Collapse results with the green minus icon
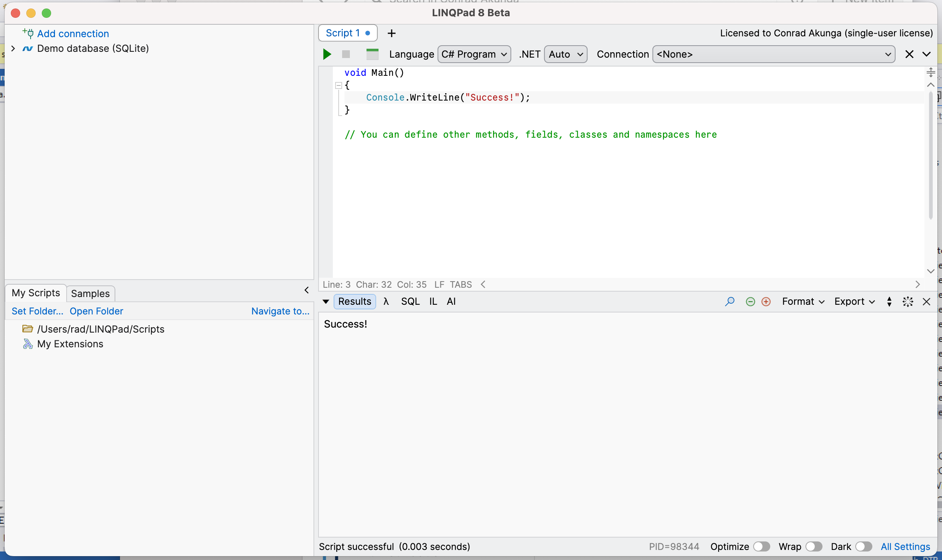 click(x=750, y=301)
